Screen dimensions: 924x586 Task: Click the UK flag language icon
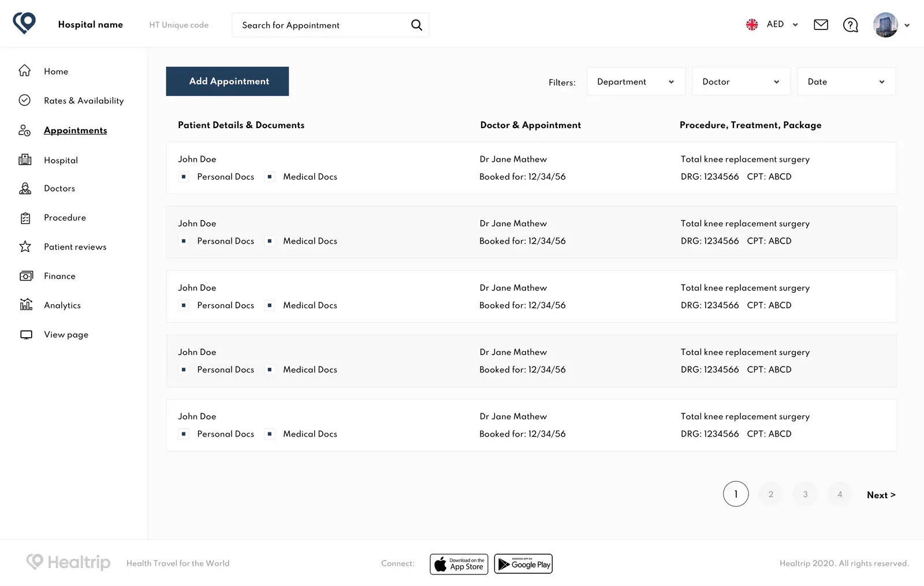tap(752, 25)
